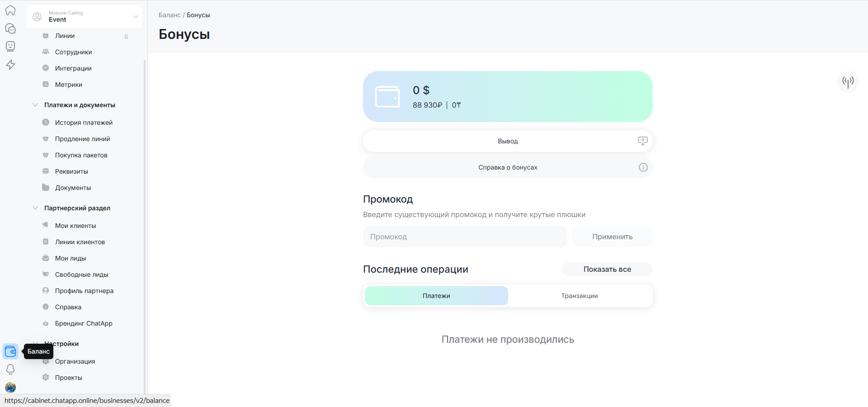Click info icon in Справка о бонусах
The width and height of the screenshot is (868, 407).
coord(643,167)
